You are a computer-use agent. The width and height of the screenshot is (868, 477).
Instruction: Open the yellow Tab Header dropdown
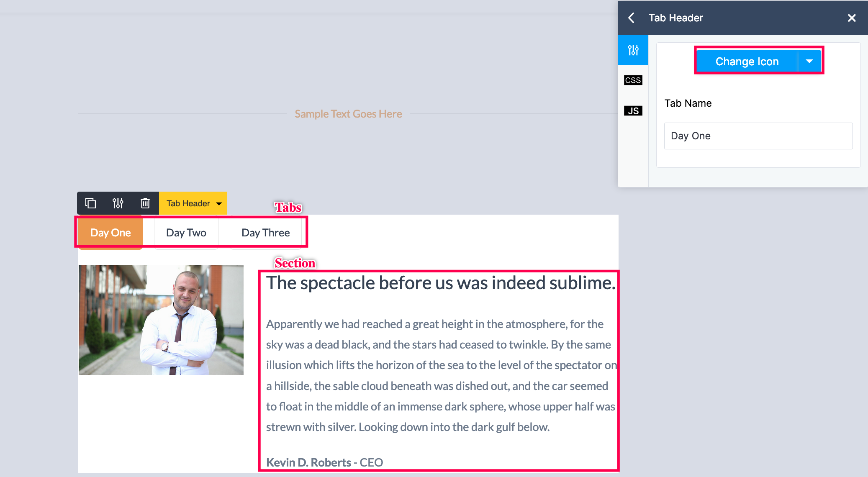[193, 203]
